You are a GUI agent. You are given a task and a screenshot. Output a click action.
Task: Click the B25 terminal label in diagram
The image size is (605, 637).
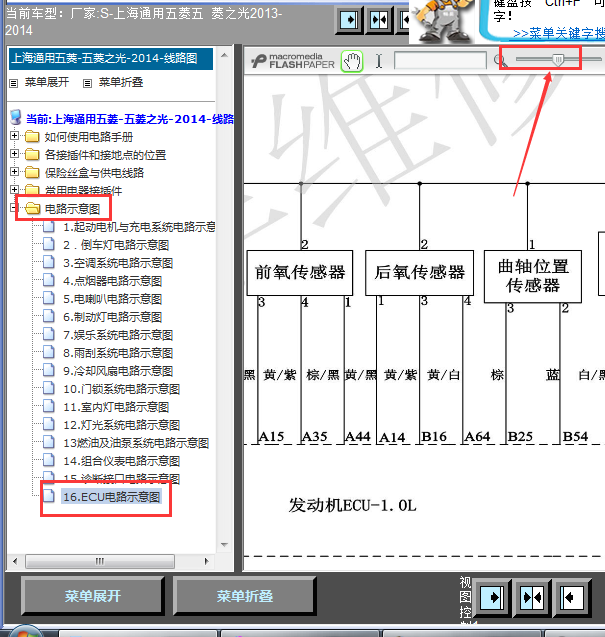pos(520,437)
